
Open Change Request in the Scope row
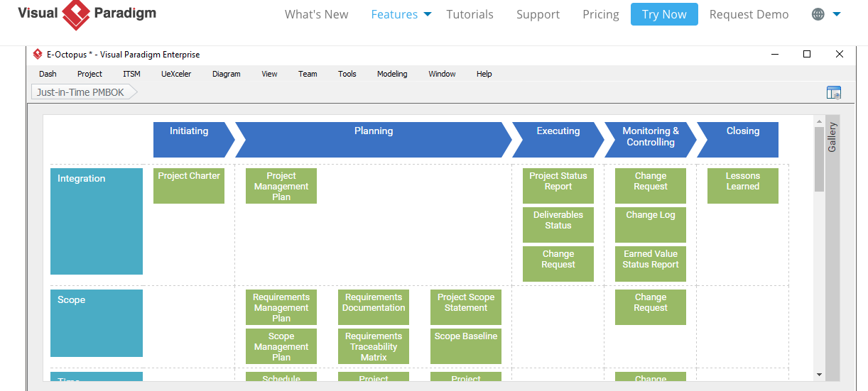pyautogui.click(x=651, y=307)
